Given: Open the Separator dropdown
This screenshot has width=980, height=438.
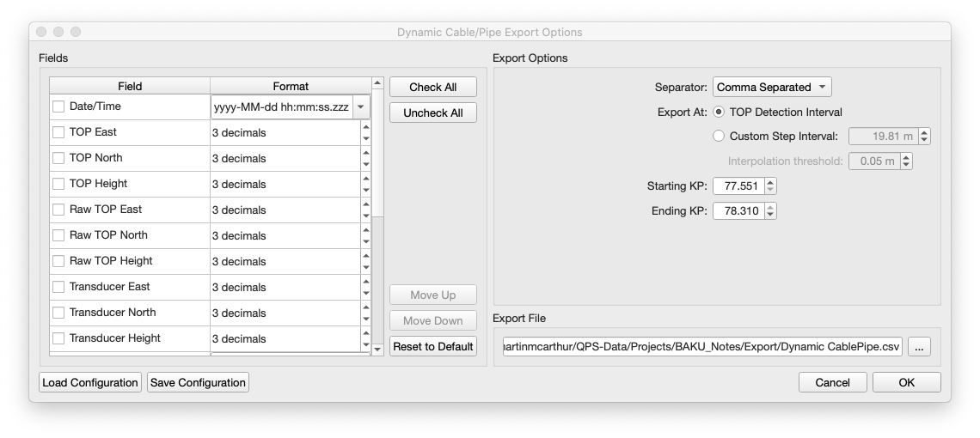Looking at the screenshot, I should click(x=772, y=87).
